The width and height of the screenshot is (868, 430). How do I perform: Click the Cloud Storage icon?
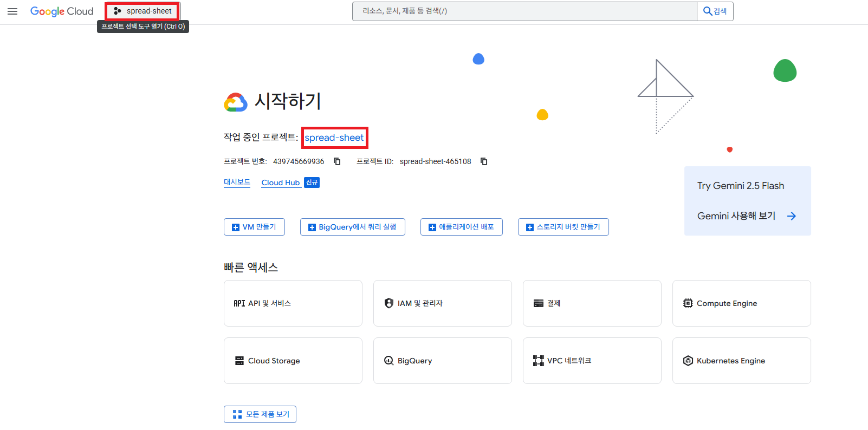(239, 361)
